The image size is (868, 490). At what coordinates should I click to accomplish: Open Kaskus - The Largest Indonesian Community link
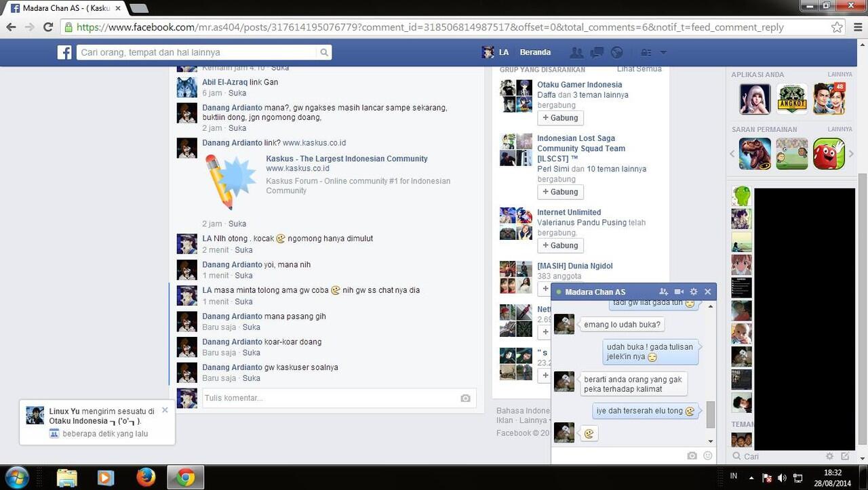point(347,159)
